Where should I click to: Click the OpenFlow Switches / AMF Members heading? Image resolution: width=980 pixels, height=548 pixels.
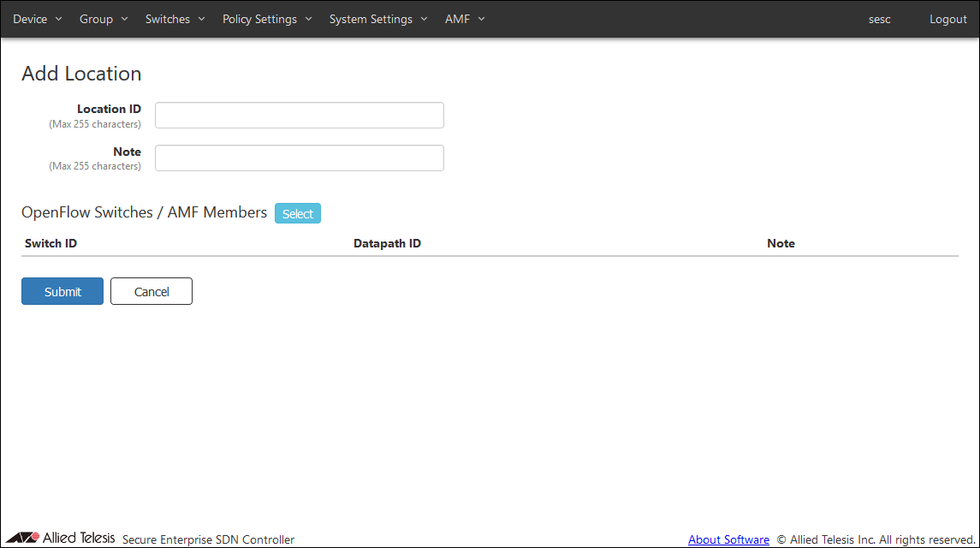[144, 212]
